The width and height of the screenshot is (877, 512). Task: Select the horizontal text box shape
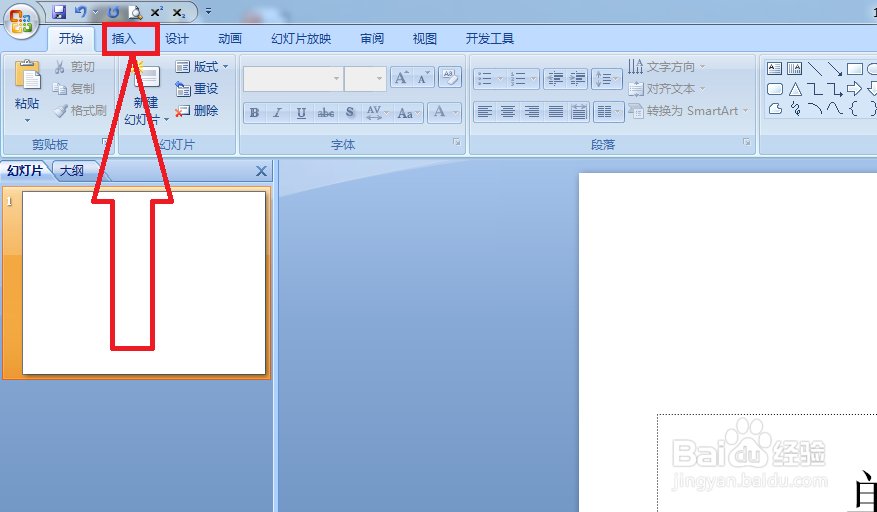coord(774,69)
